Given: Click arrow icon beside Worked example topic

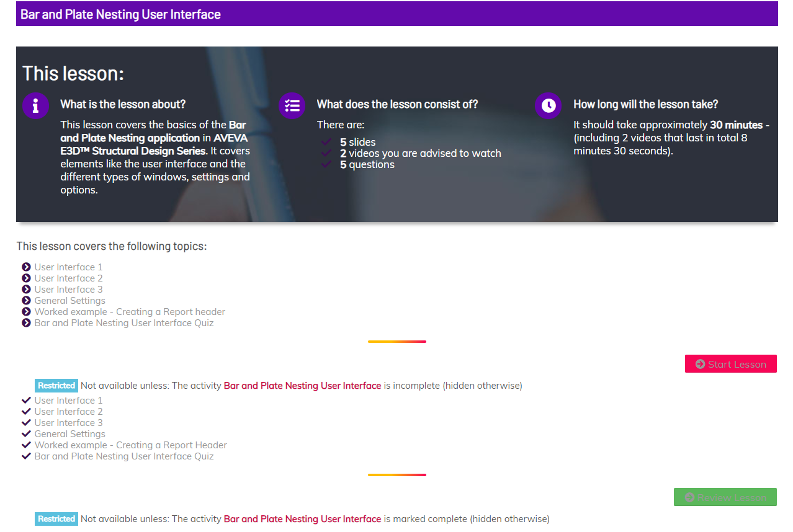Looking at the screenshot, I should 26,312.
